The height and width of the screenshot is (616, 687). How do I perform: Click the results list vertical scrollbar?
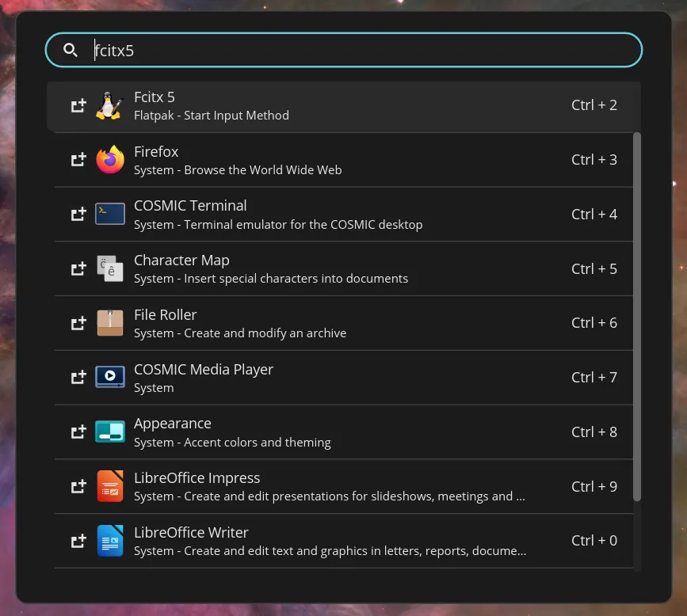click(x=637, y=316)
